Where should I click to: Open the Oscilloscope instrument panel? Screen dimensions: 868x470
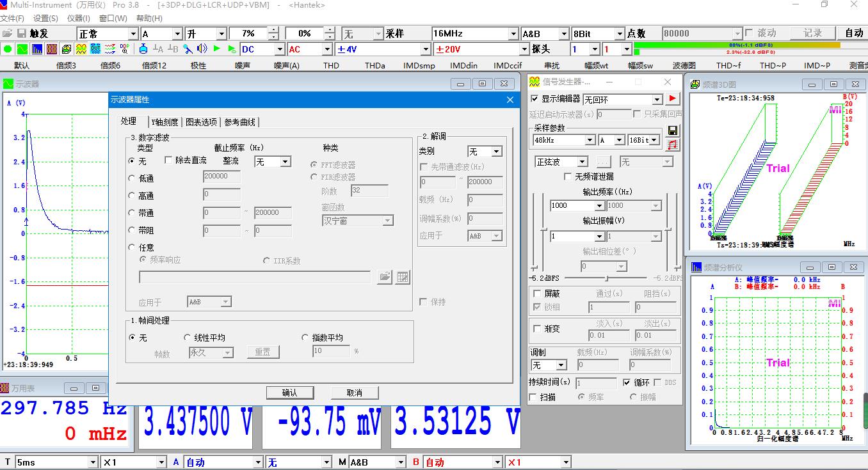(21, 49)
